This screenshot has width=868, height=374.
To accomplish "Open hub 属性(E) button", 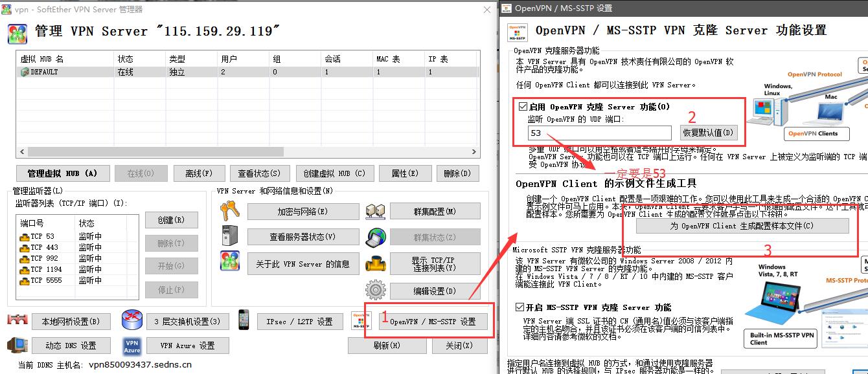I will coord(405,173).
